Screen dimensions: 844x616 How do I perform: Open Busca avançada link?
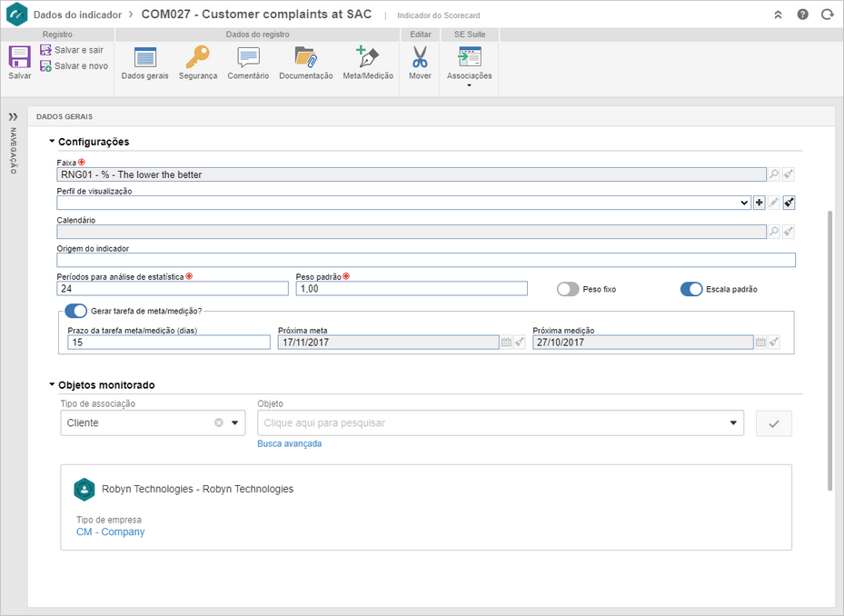tap(290, 443)
